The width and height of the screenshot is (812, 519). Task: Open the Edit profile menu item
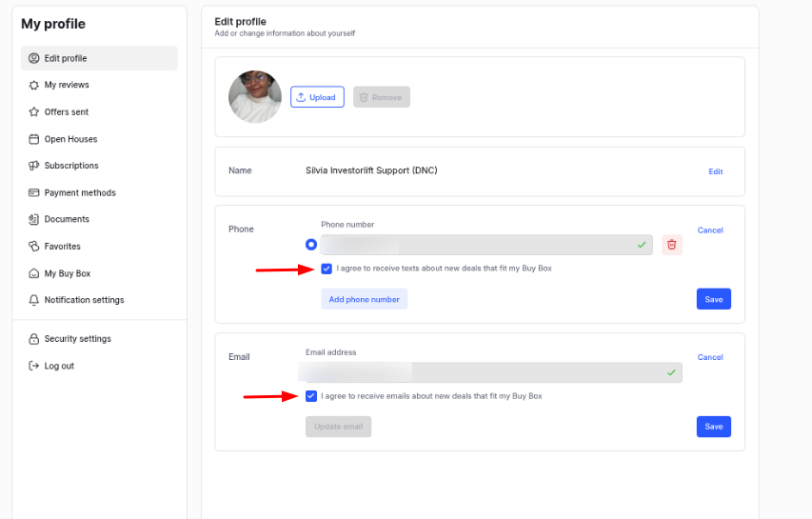pos(99,58)
